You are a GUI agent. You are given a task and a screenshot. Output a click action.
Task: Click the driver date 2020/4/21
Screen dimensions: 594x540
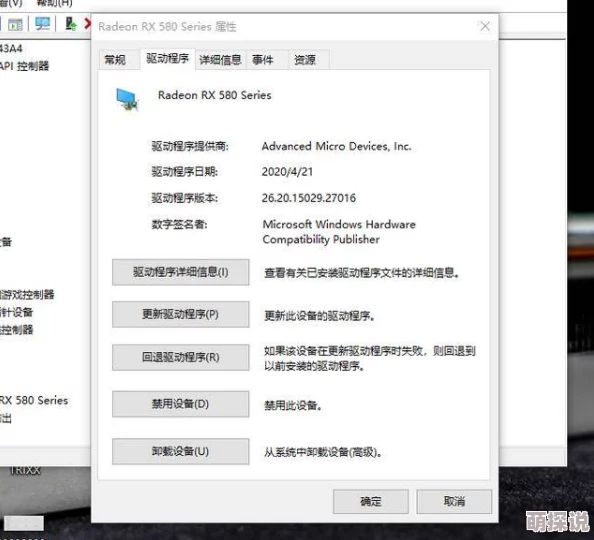click(287, 172)
